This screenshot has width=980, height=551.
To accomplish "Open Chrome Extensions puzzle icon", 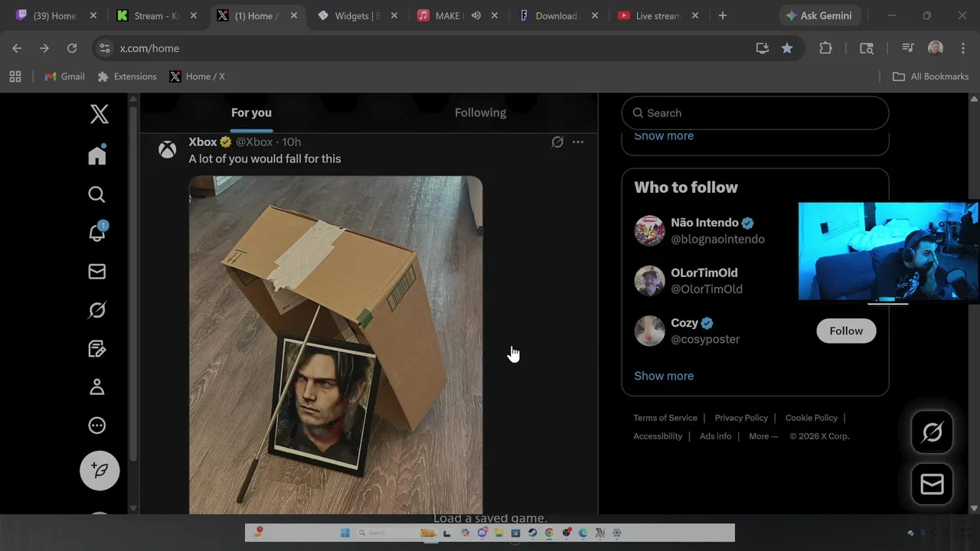I will 825,48.
